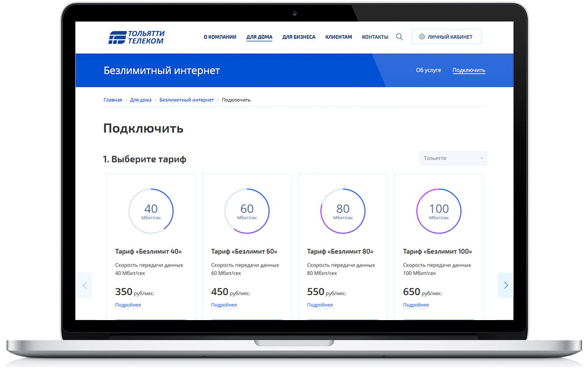This screenshot has width=588, height=368.
Task: Click the 450 руб/мес. price
Action: [231, 292]
